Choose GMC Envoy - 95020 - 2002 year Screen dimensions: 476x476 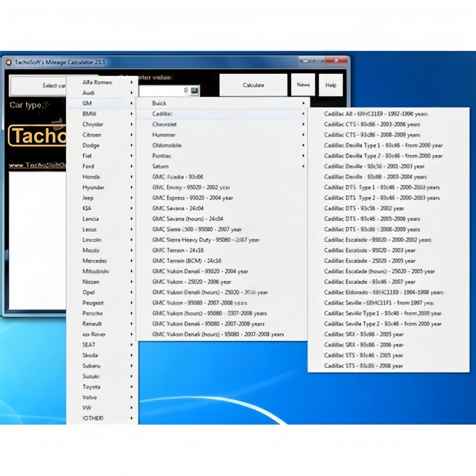coord(222,187)
